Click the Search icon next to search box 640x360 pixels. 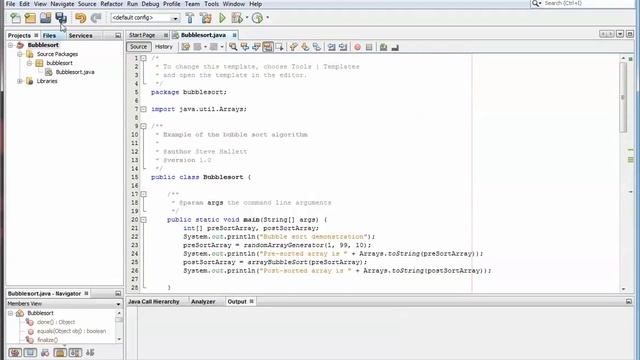pyautogui.click(x=536, y=3)
